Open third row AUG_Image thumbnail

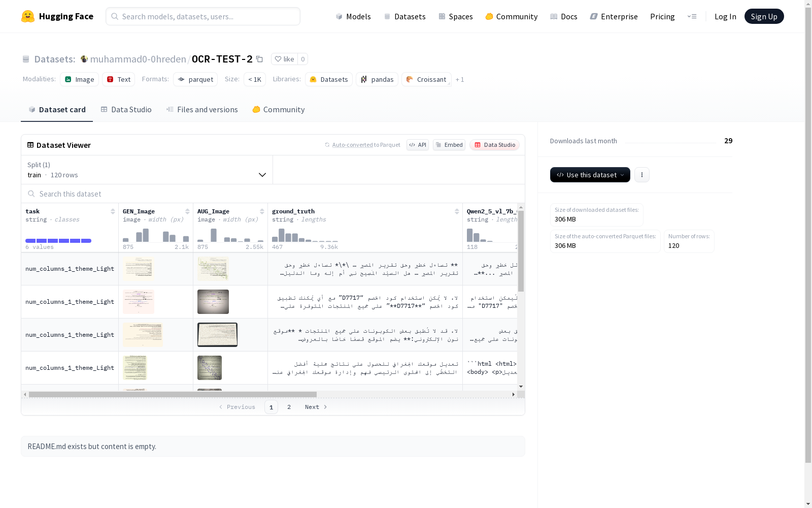(x=217, y=335)
